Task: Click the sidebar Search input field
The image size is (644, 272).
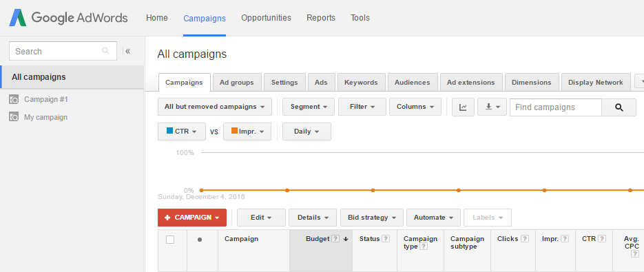Action: coord(63,51)
